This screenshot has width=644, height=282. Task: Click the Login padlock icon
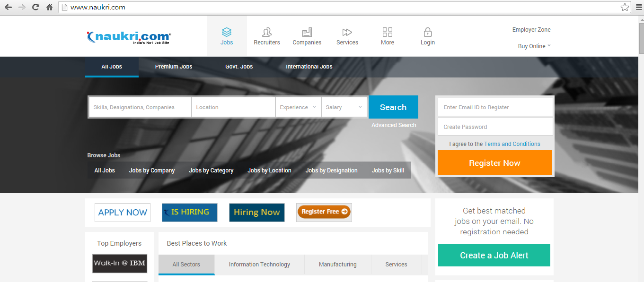tap(428, 32)
